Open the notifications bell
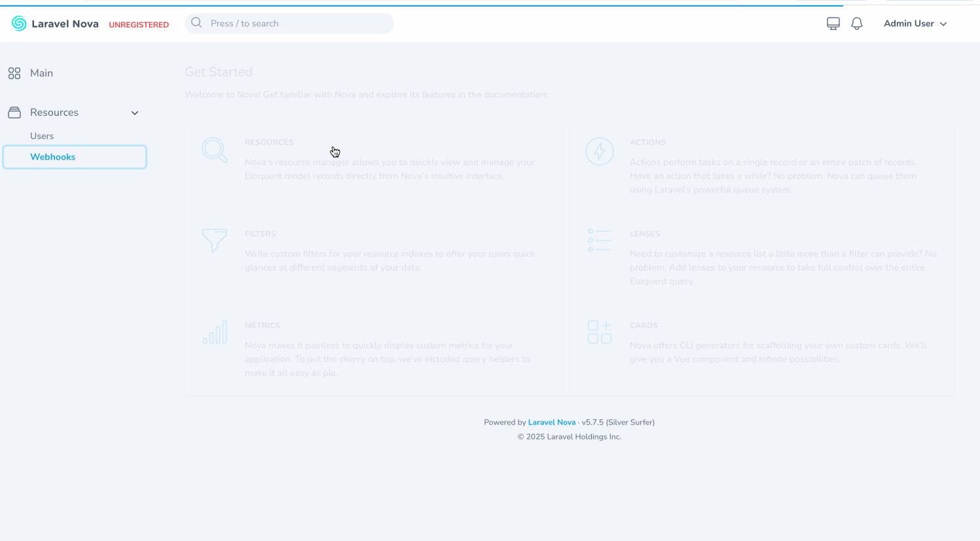The height and width of the screenshot is (541, 980). [856, 24]
